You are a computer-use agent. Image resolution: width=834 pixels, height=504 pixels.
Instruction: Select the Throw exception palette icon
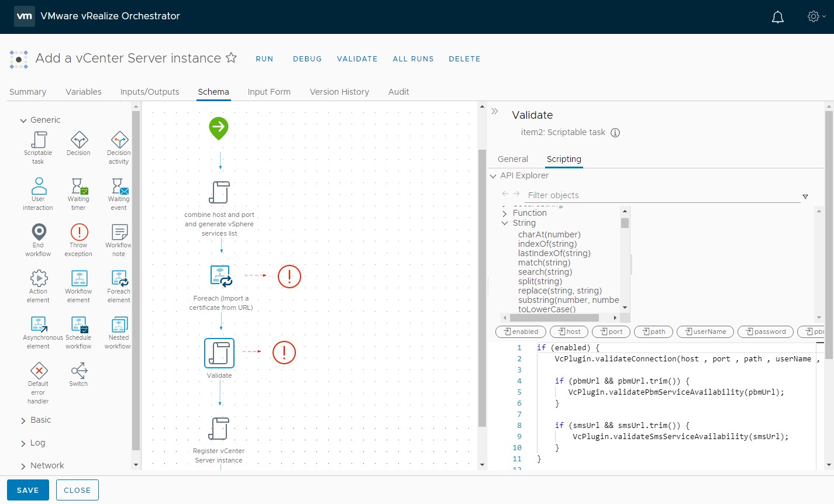(x=79, y=233)
